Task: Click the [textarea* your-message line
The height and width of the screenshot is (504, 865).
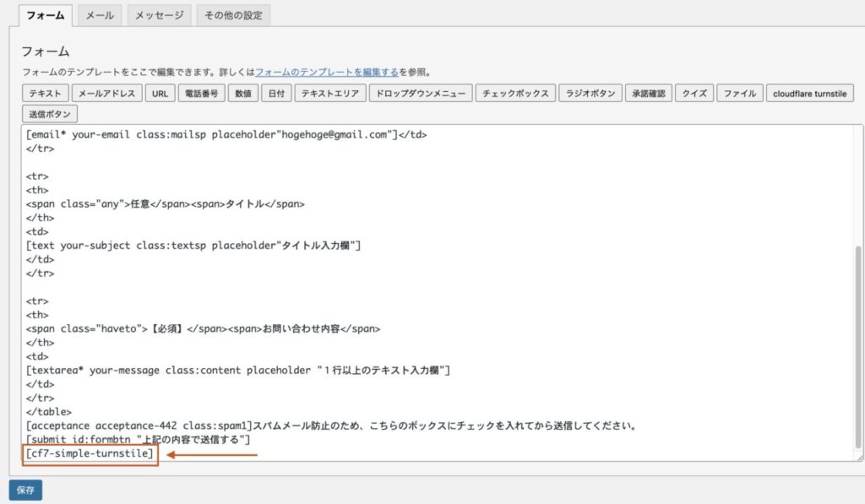Action: 237,370
